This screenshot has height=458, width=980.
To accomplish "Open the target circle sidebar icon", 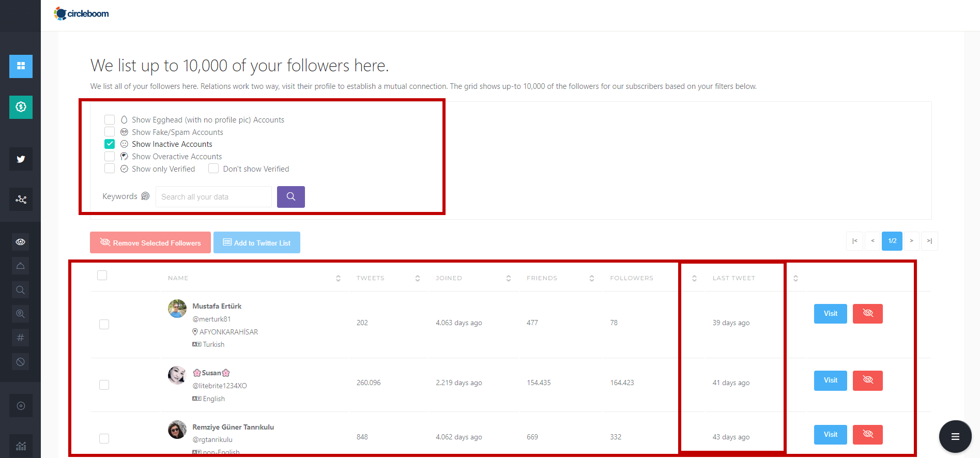I will click(x=21, y=406).
